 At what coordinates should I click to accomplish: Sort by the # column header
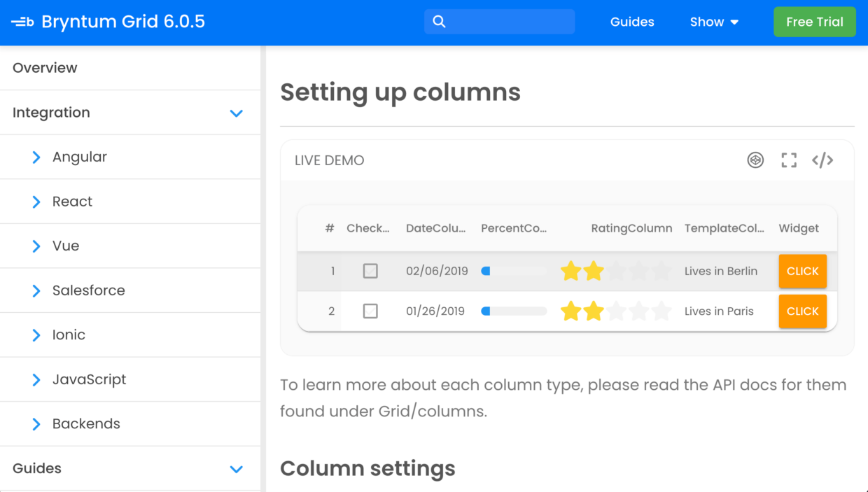click(x=330, y=228)
